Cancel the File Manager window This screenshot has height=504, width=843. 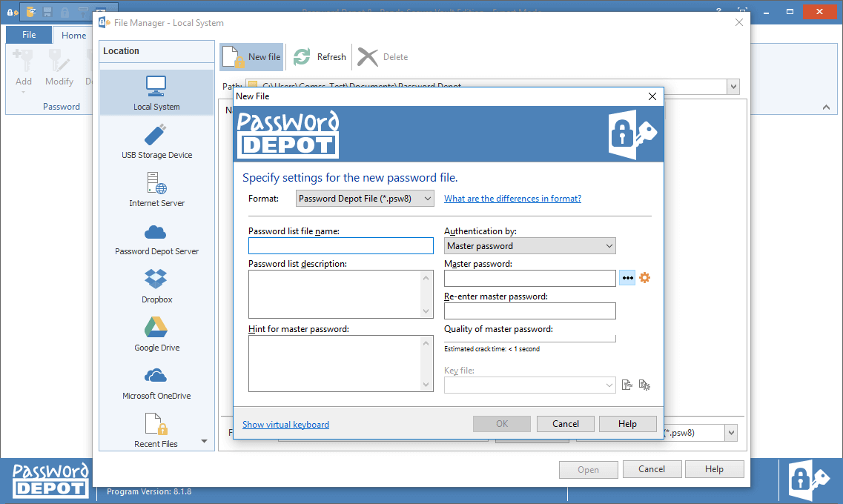(652, 469)
